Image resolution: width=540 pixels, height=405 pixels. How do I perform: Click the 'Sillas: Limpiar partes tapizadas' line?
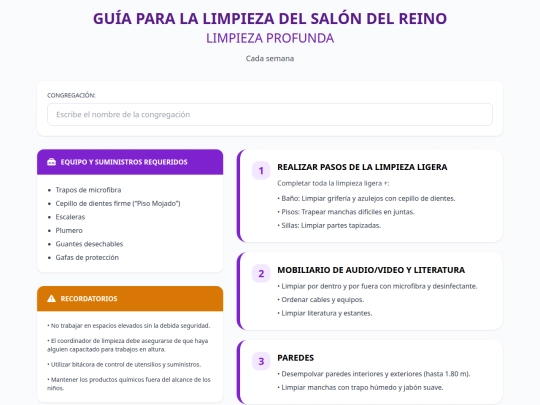pyautogui.click(x=329, y=225)
